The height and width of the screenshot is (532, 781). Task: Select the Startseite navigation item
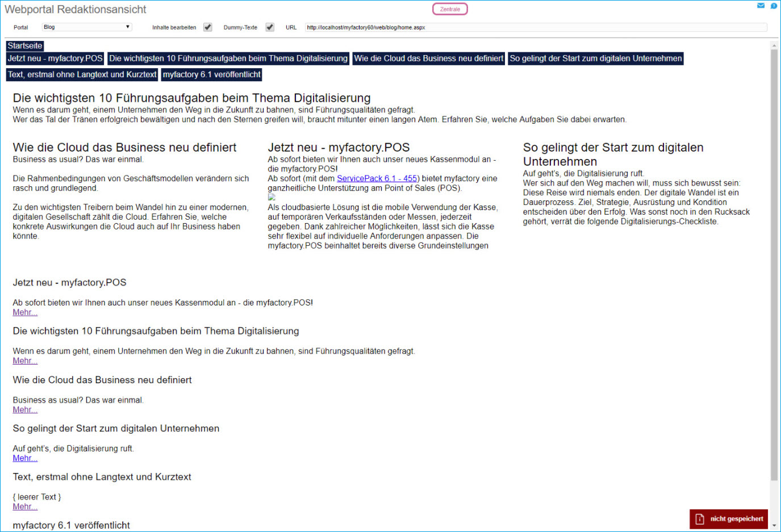(25, 46)
